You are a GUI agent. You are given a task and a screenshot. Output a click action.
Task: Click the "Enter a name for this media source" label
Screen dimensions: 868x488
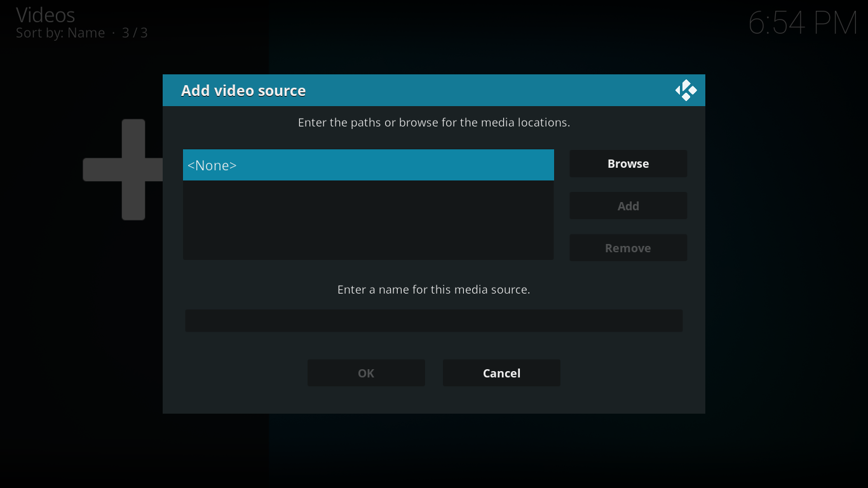433,290
